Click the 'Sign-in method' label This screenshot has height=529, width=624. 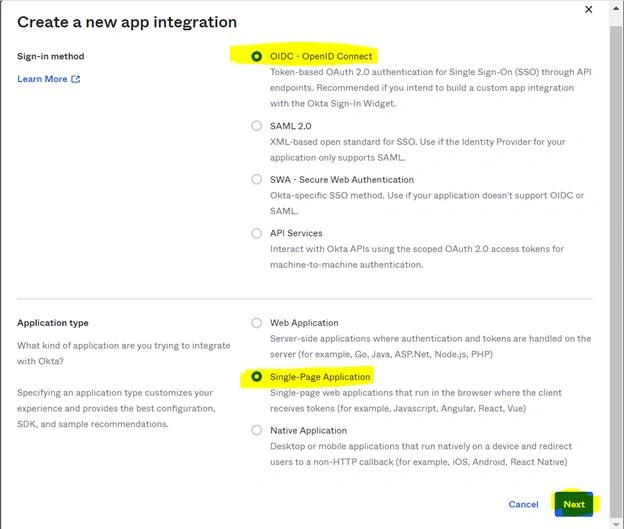coord(51,56)
